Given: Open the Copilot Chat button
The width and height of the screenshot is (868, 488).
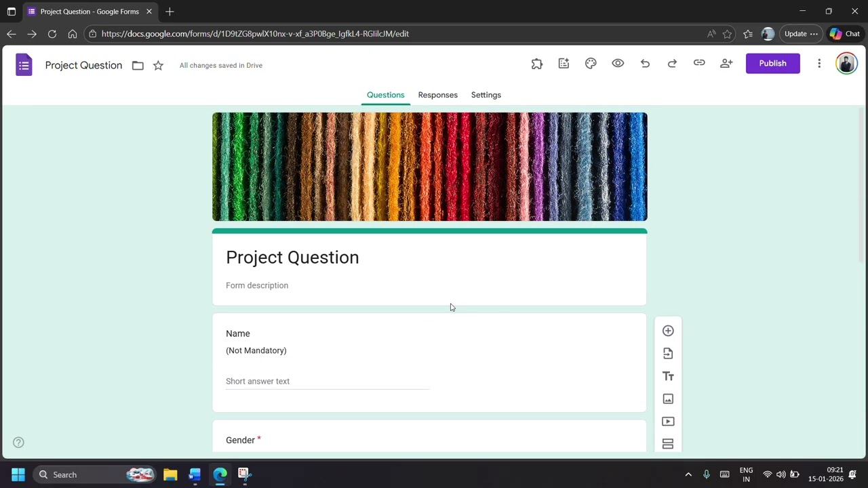Looking at the screenshot, I should click(845, 34).
